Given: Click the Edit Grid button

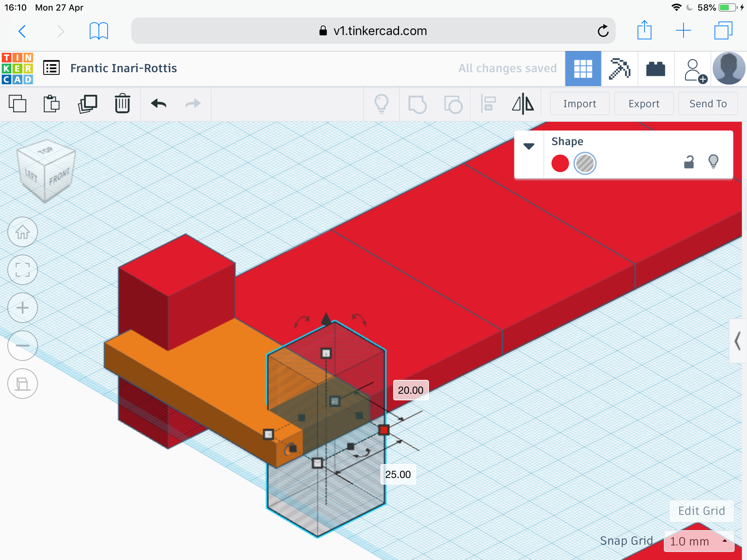Looking at the screenshot, I should point(701,511).
